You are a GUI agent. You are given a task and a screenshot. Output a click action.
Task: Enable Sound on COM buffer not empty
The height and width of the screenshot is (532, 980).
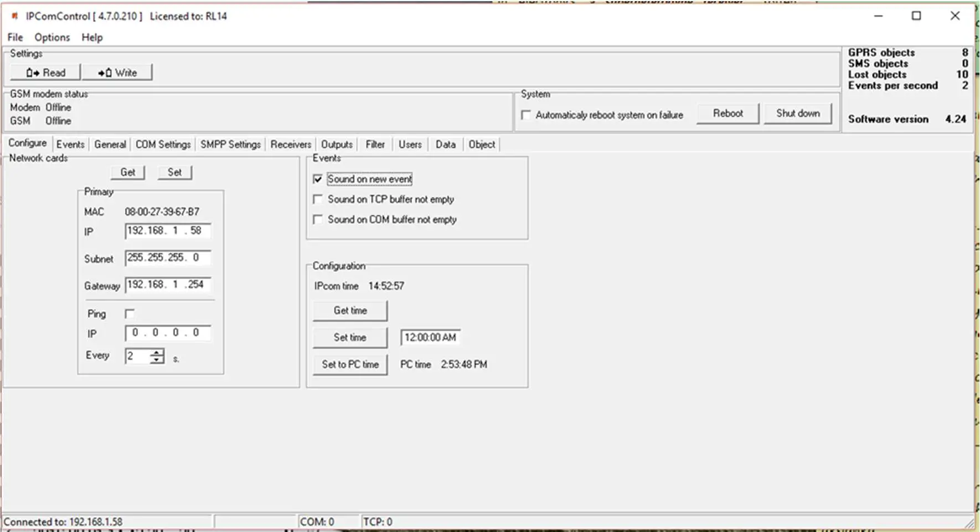318,219
